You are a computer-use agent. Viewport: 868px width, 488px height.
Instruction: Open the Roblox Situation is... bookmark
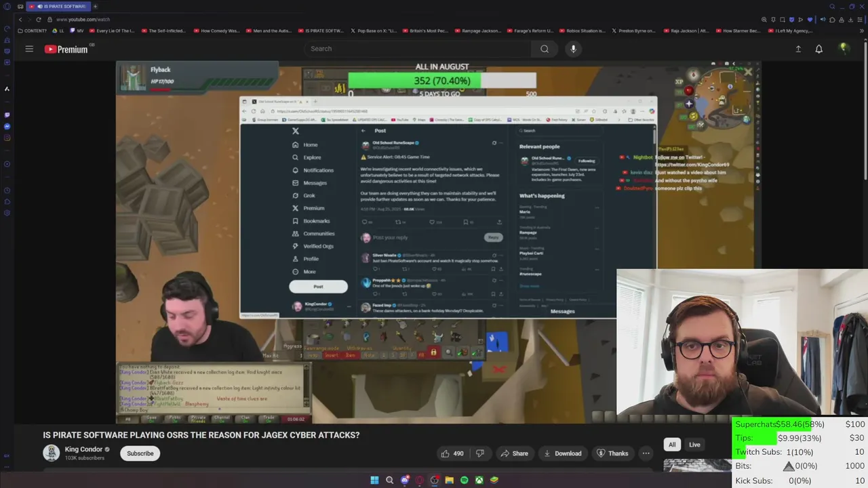[582, 30]
